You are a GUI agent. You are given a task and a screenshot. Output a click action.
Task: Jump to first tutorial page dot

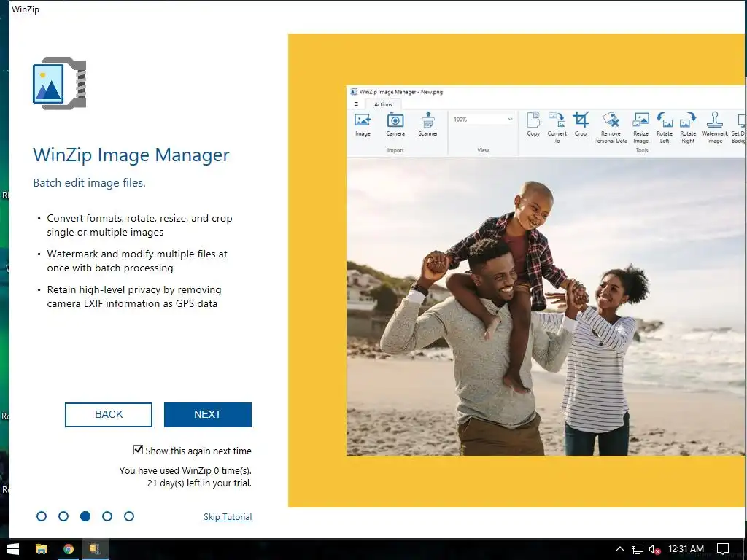(42, 516)
